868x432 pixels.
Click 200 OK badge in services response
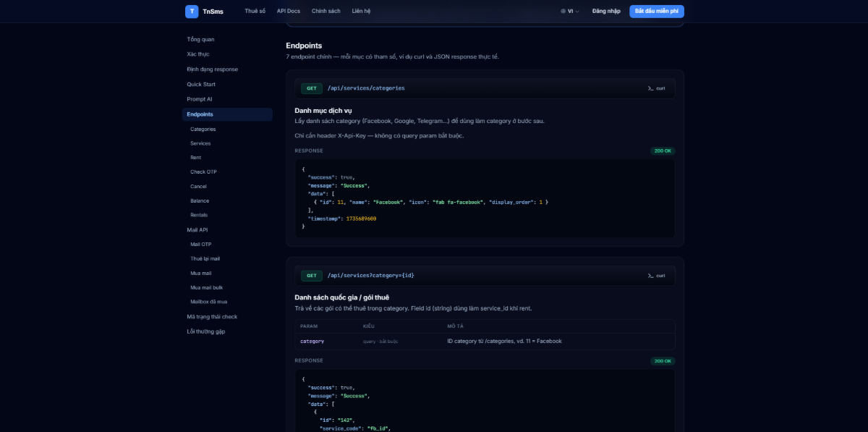pyautogui.click(x=663, y=360)
